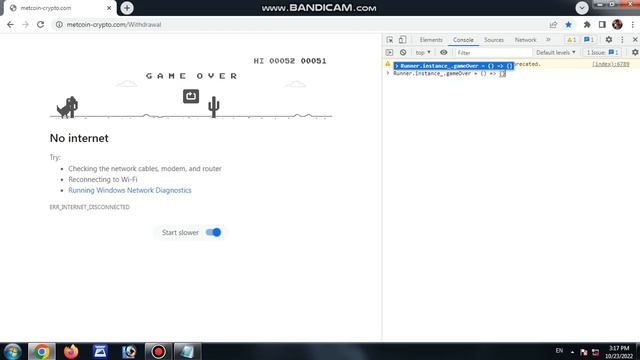
Task: Open the 1 Issue link in console
Action: pos(603,52)
